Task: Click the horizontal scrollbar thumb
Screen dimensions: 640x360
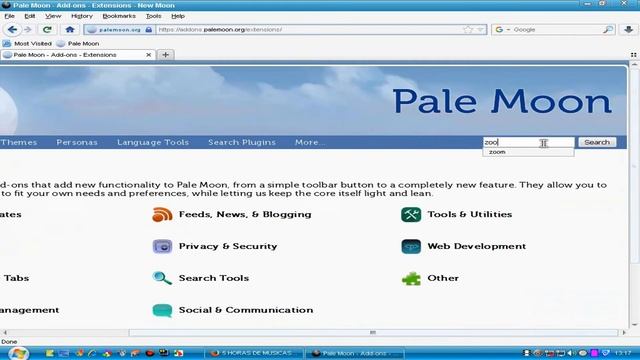Action: pos(373,333)
